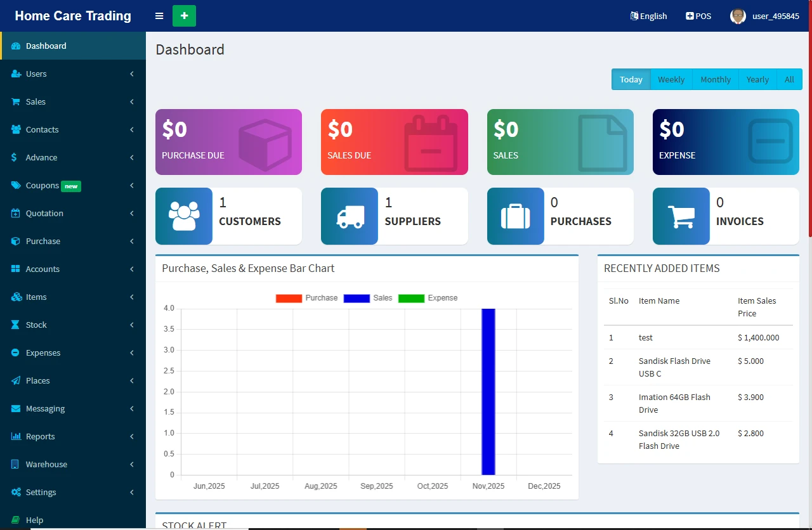Screen dimensions: 812x530
Task: Open the user profile avatar
Action: 738,16
